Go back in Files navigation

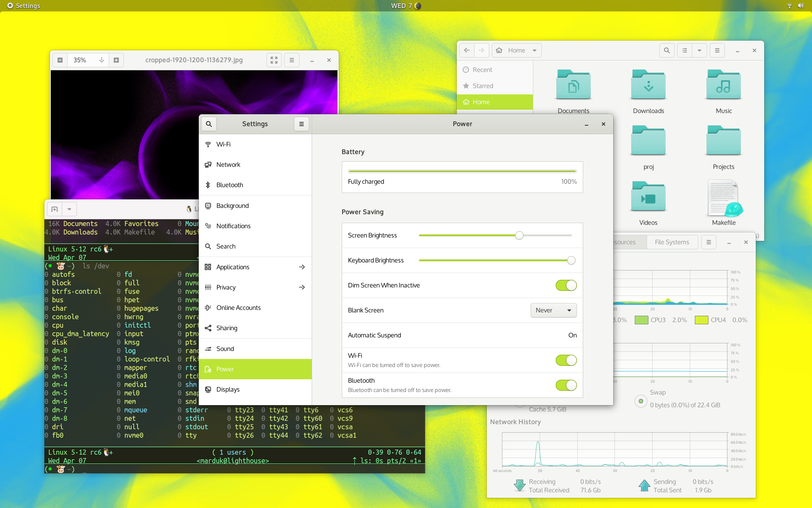[467, 50]
